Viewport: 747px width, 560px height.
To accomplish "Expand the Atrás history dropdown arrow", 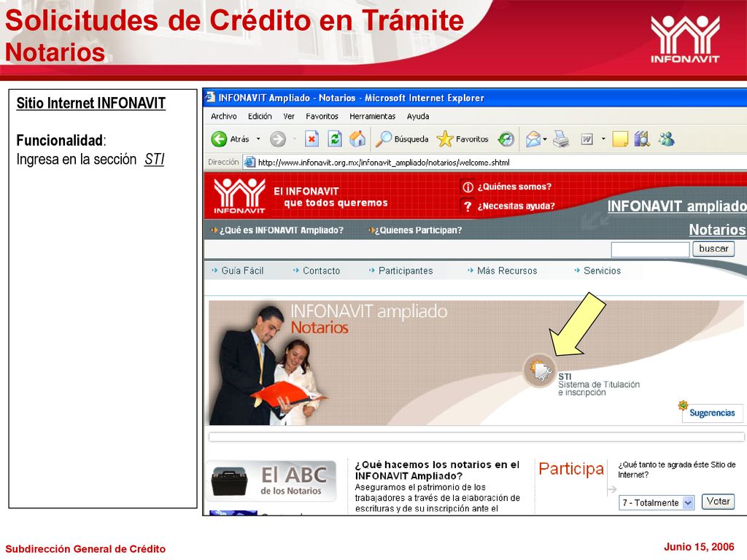I will click(x=258, y=139).
